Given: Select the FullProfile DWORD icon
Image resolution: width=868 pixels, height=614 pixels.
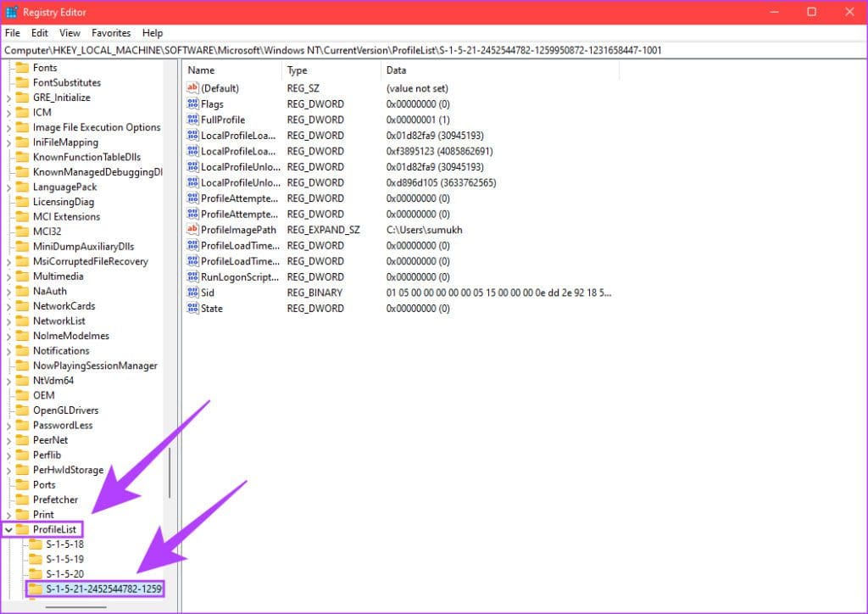Looking at the screenshot, I should 192,120.
